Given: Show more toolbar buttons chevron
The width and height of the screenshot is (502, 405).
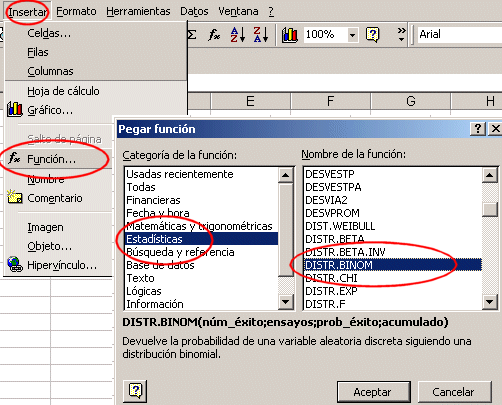Looking at the screenshot, I should [402, 34].
